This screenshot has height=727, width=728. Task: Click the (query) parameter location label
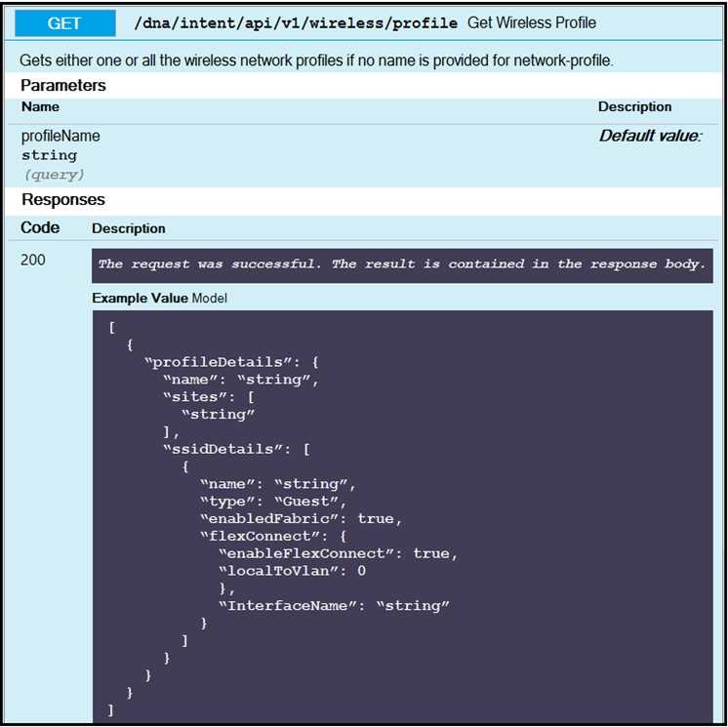pos(55,175)
